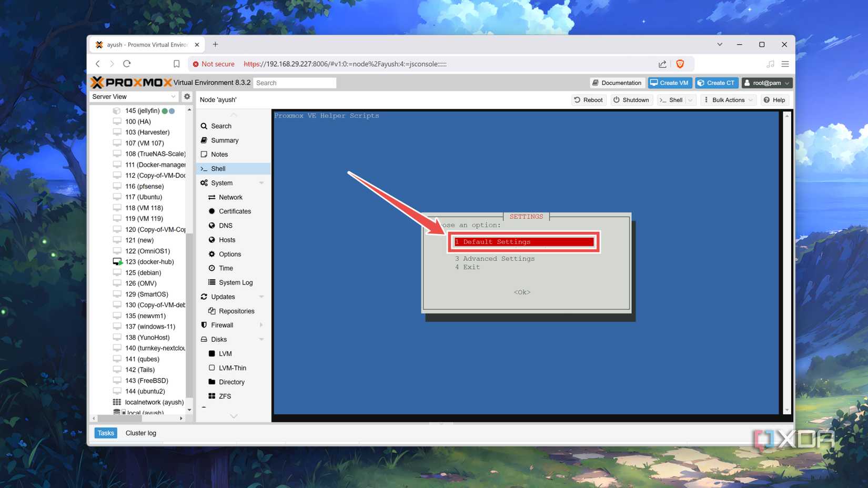Open the Hosts file editor
Viewport: 868px width, 488px height.
(228, 240)
